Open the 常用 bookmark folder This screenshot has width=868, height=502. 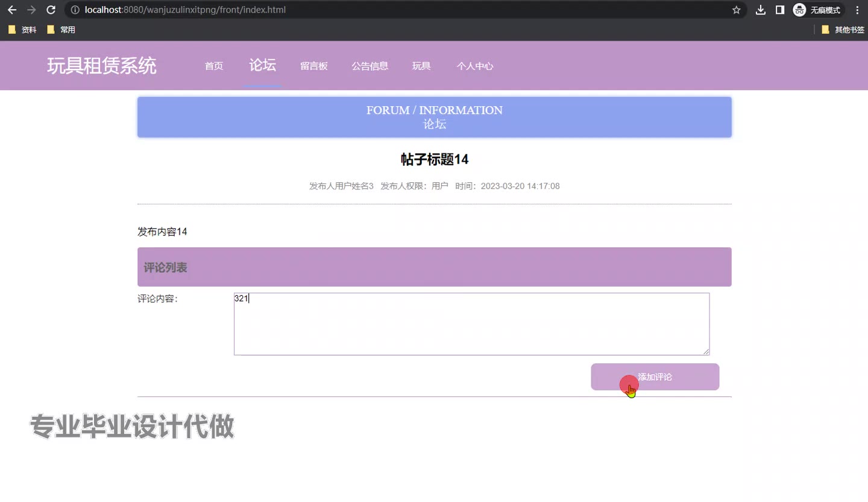coord(61,30)
